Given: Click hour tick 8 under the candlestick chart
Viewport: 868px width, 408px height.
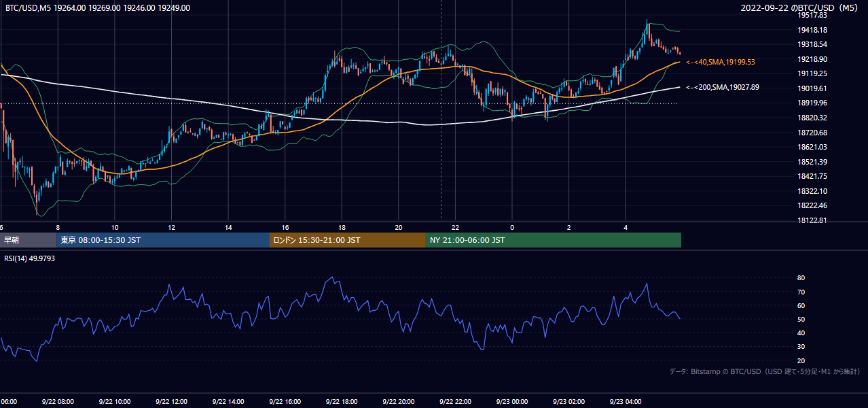Looking at the screenshot, I should pos(58,228).
